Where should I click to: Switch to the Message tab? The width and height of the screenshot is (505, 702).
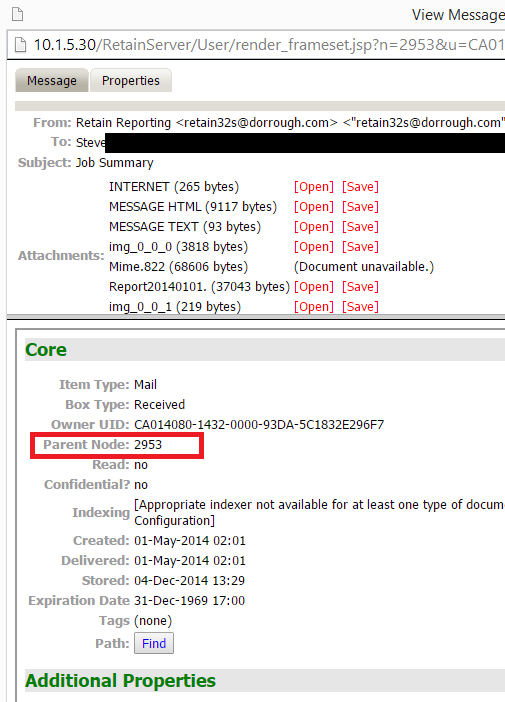pos(52,81)
